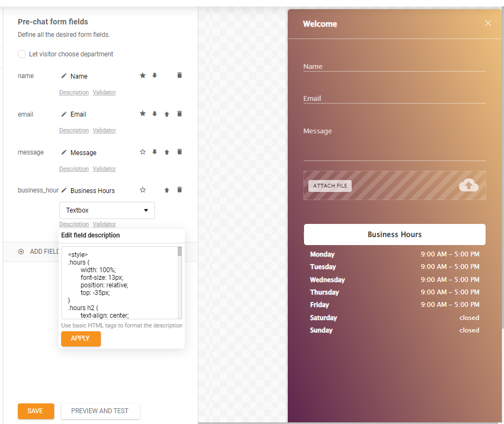Move the message field up

point(167,152)
